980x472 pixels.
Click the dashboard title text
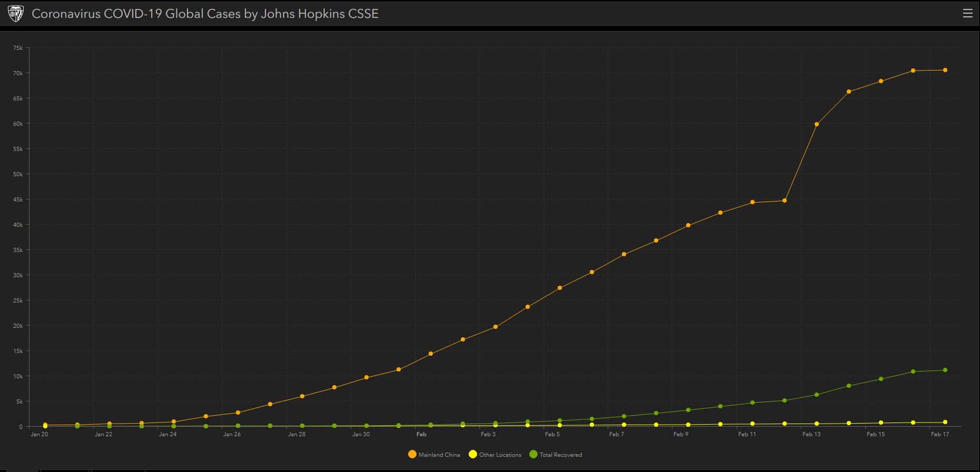(x=205, y=14)
